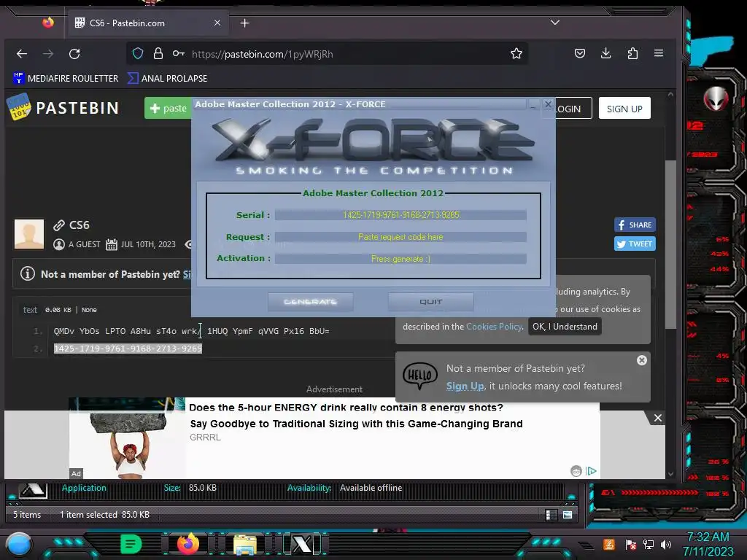Open the Start orb on taskbar
The width and height of the screenshot is (747, 560).
pyautogui.click(x=19, y=545)
